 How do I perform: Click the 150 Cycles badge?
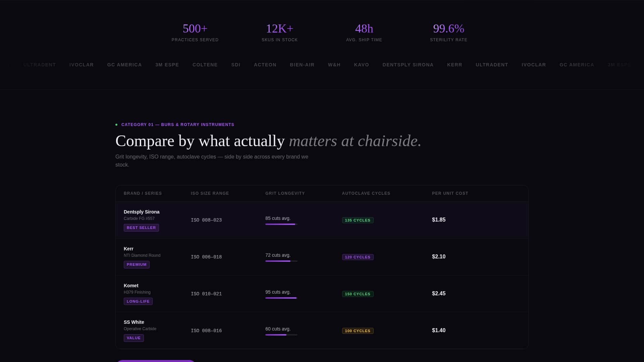pos(358,294)
